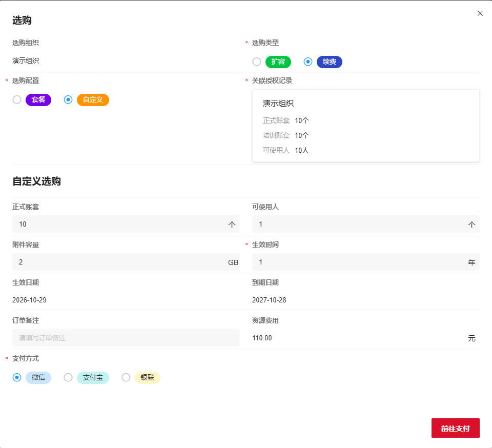This screenshot has height=448, width=492.
Task: Click the purple 套餐 tag
Action: point(38,100)
